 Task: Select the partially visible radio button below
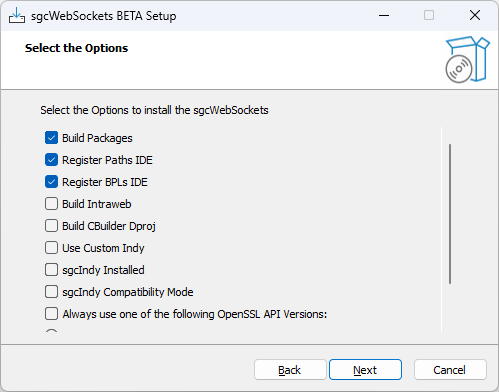pos(51,331)
